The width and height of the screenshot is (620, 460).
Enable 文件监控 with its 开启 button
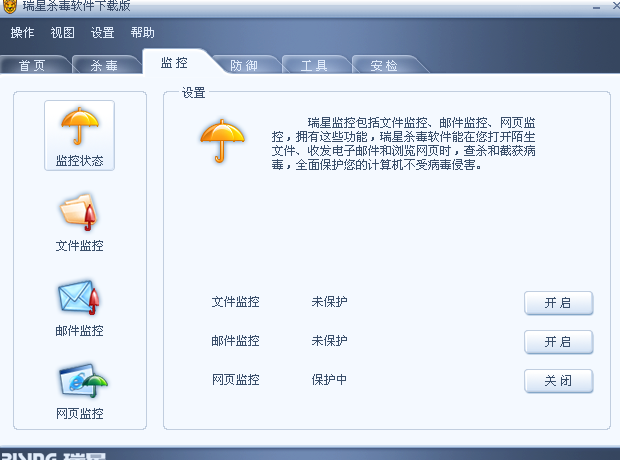tap(558, 303)
